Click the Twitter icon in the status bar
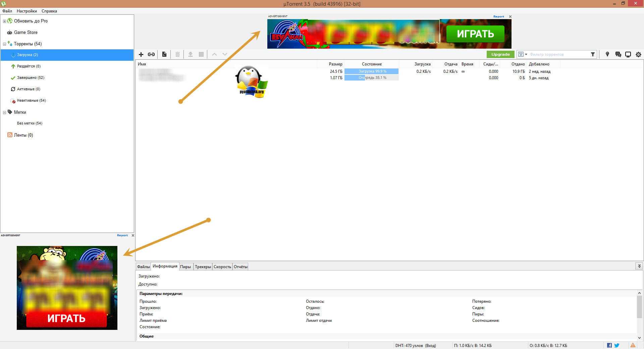644x349 pixels. (616, 345)
